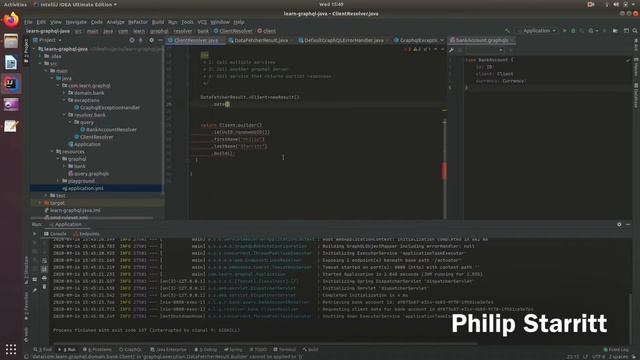Open the text editor dock icon

tap(11, 126)
